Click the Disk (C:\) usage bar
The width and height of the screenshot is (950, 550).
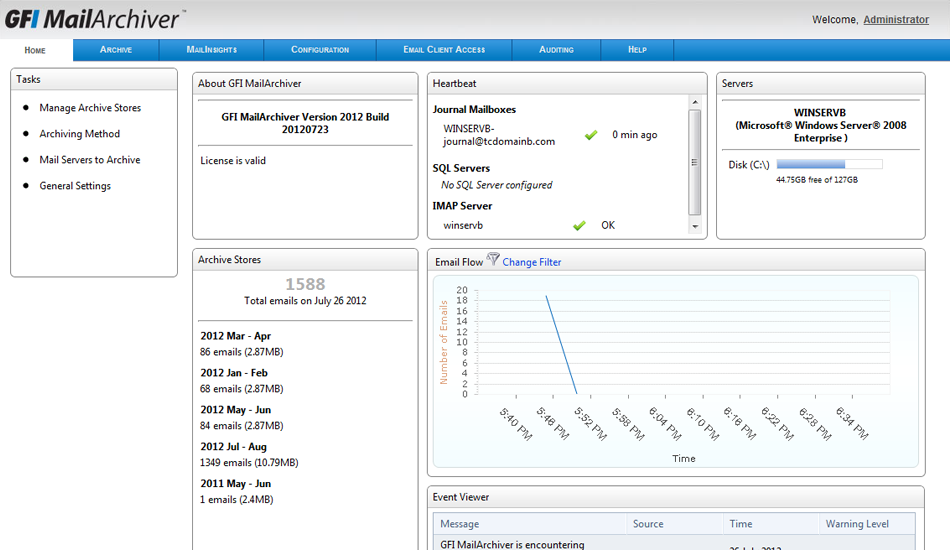pos(829,164)
